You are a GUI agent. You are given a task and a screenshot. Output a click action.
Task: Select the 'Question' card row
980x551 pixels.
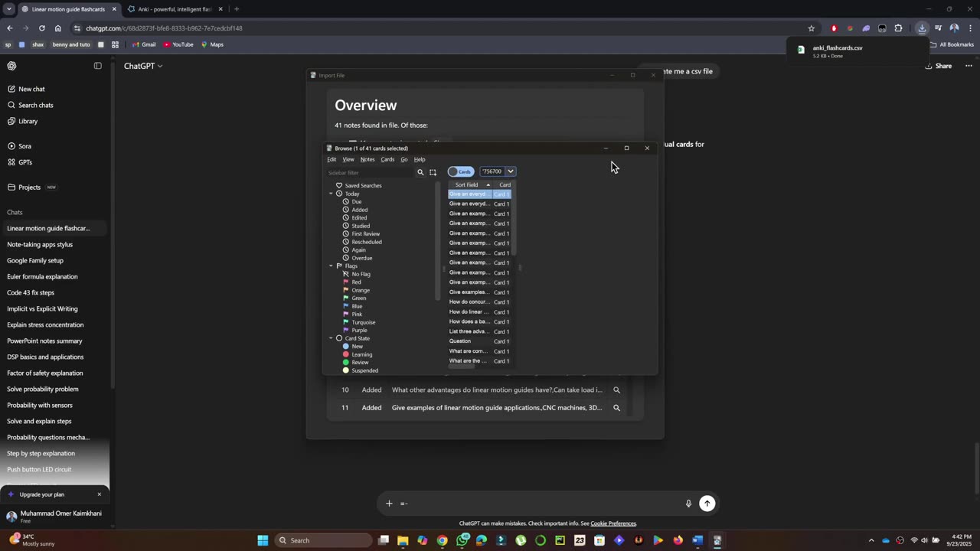[x=479, y=341]
